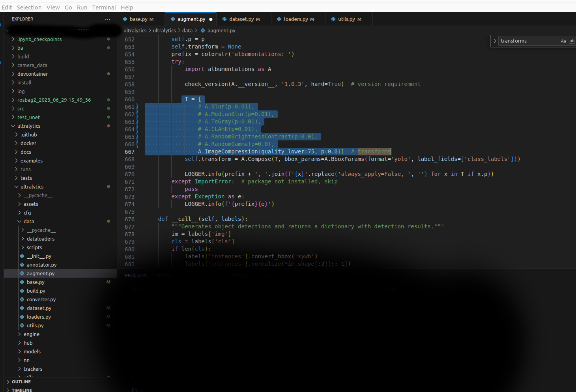Click the Python icon next to base.py in Explorer
Image resolution: width=576 pixels, height=392 pixels.
pyautogui.click(x=22, y=282)
